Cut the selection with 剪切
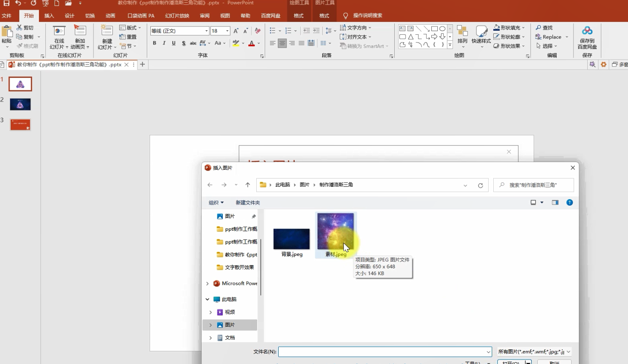Viewport: 628px width, 364px height. [x=25, y=28]
